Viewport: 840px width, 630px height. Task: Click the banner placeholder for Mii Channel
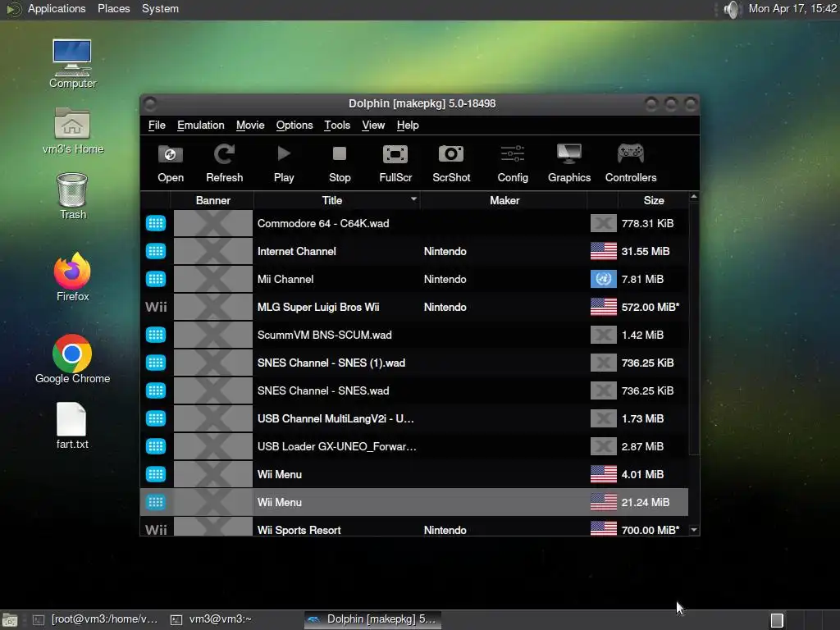pyautogui.click(x=212, y=279)
